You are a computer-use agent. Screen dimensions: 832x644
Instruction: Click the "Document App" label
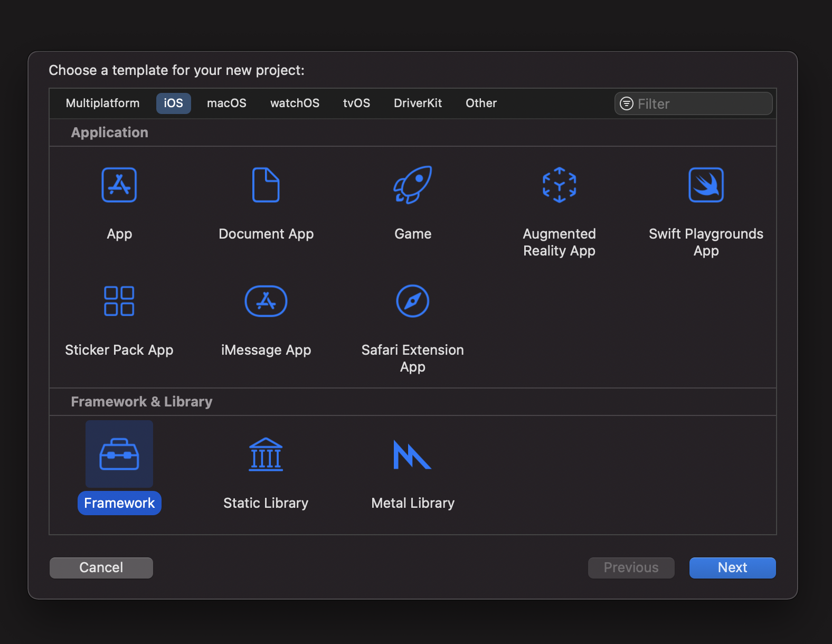(x=266, y=234)
